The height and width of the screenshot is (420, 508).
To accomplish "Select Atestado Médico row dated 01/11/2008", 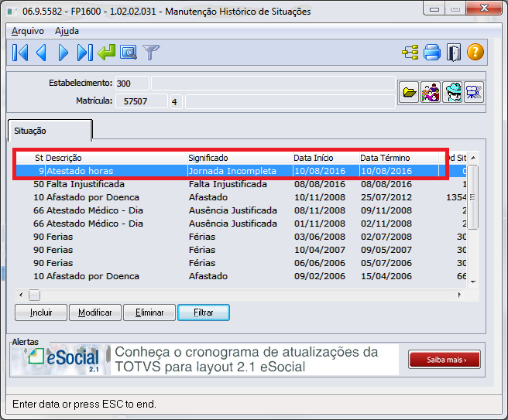I will tap(242, 224).
